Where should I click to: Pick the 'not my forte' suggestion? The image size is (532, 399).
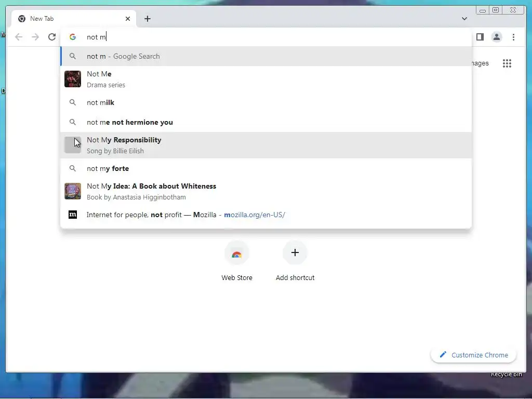pyautogui.click(x=266, y=168)
